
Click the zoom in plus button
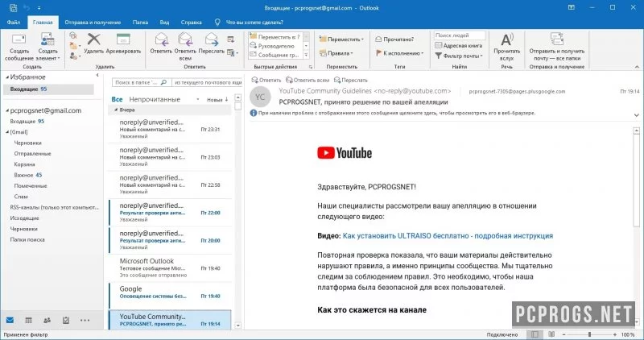pos(615,334)
